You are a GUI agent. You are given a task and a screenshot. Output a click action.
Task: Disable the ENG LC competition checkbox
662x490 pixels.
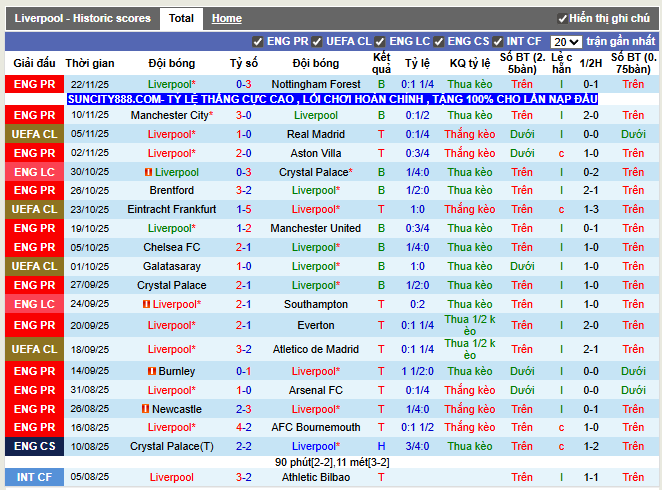pyautogui.click(x=380, y=42)
